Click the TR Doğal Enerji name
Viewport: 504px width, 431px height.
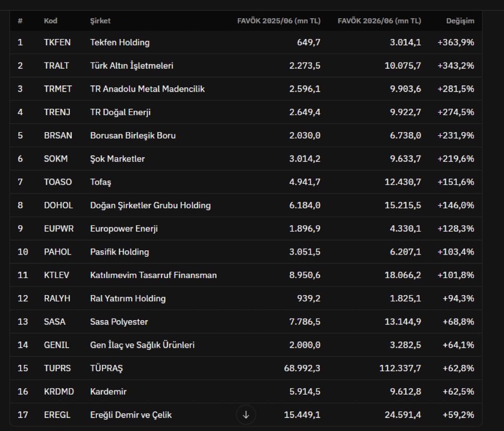(x=121, y=112)
